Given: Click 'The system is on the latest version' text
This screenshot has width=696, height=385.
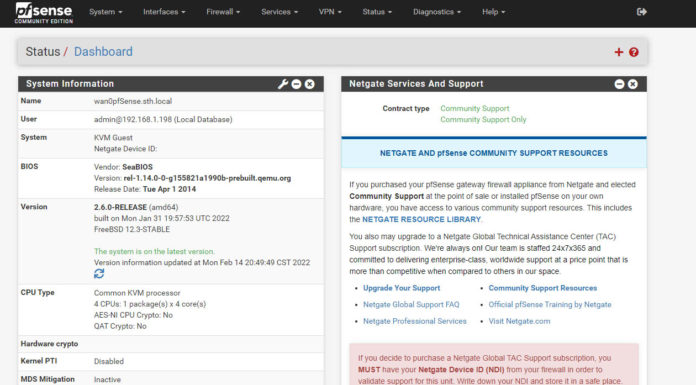Looking at the screenshot, I should (x=154, y=251).
